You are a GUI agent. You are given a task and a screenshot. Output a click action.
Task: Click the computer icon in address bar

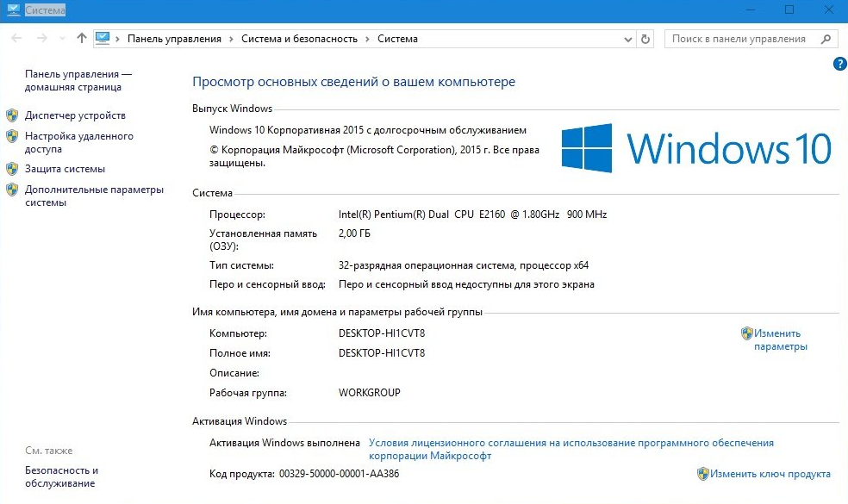(103, 39)
